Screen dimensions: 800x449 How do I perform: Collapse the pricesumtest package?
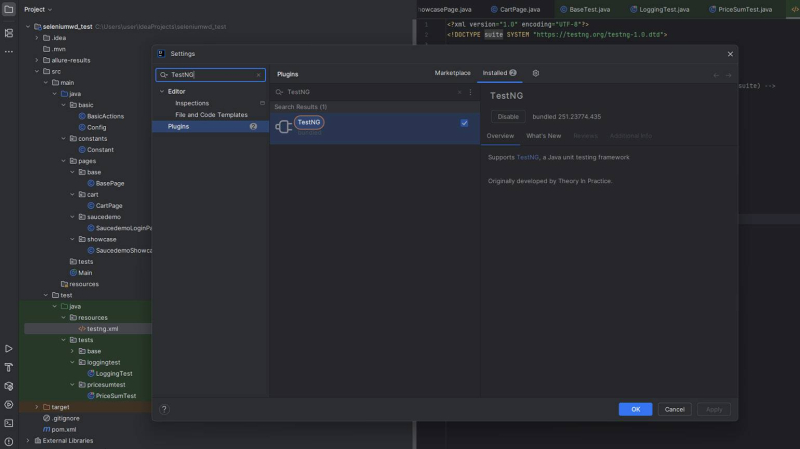(x=72, y=385)
